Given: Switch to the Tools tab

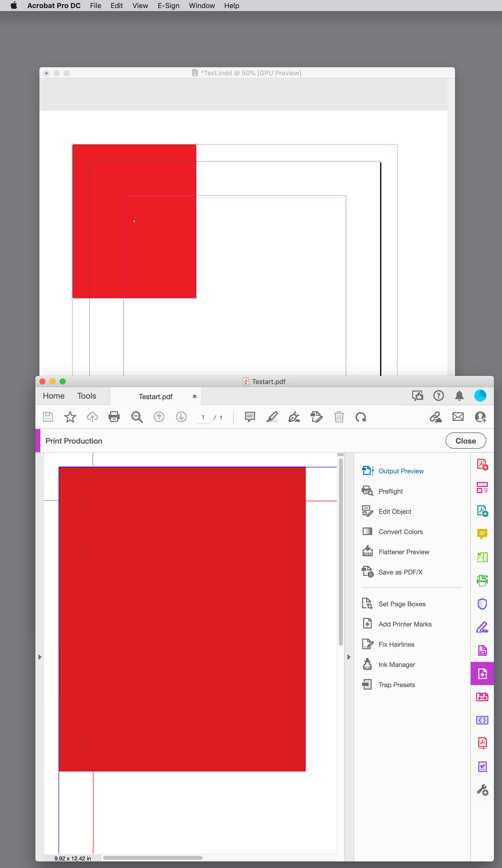Looking at the screenshot, I should tap(86, 396).
